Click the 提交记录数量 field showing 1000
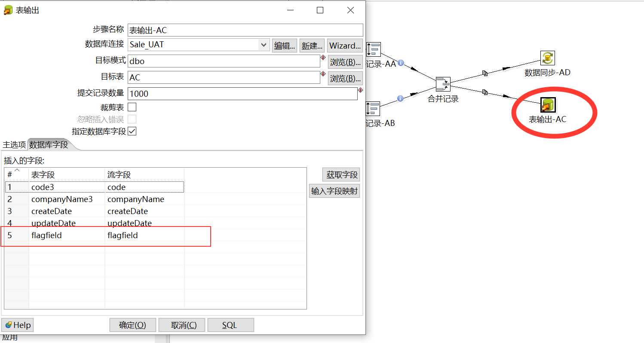 pos(242,94)
